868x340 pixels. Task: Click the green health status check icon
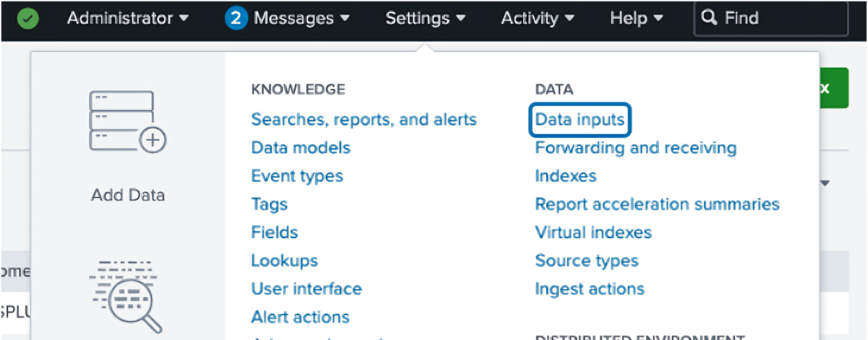tap(28, 19)
